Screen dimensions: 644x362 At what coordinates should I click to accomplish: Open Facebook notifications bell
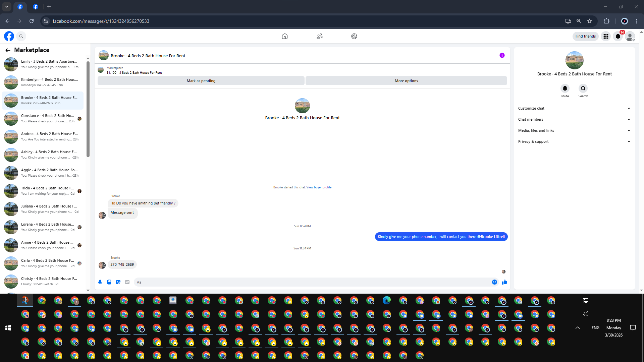click(618, 36)
